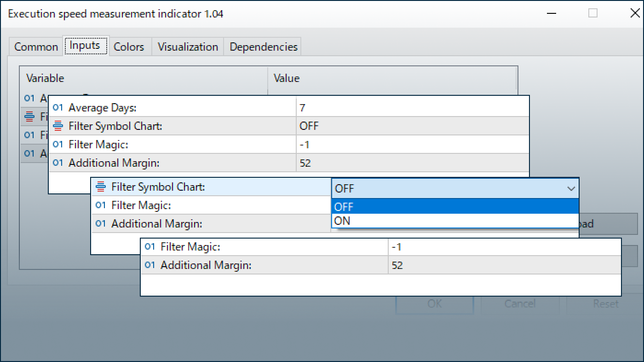Image resolution: width=644 pixels, height=362 pixels.
Task: Select Additional Margin label in the lowest two-row panel
Action: coord(206,265)
